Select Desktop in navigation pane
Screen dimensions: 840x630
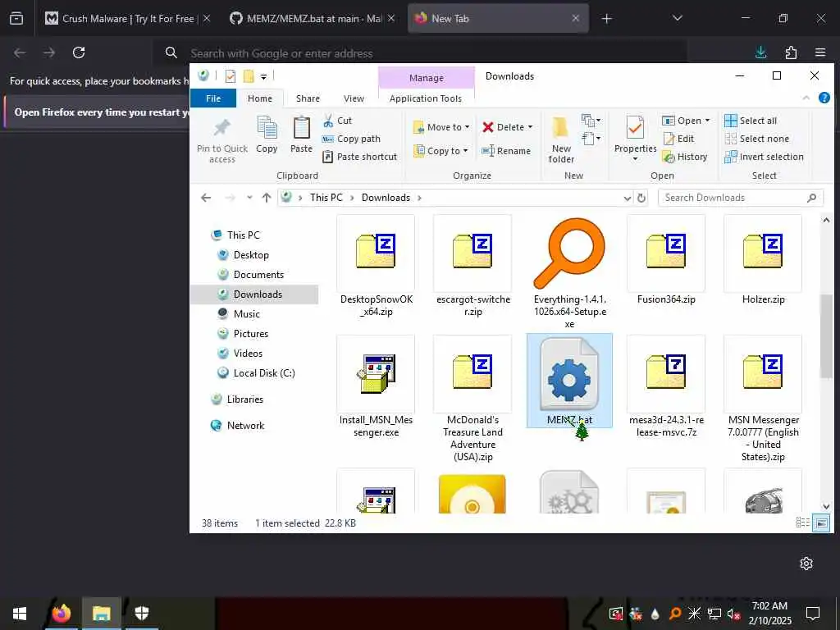point(251,255)
